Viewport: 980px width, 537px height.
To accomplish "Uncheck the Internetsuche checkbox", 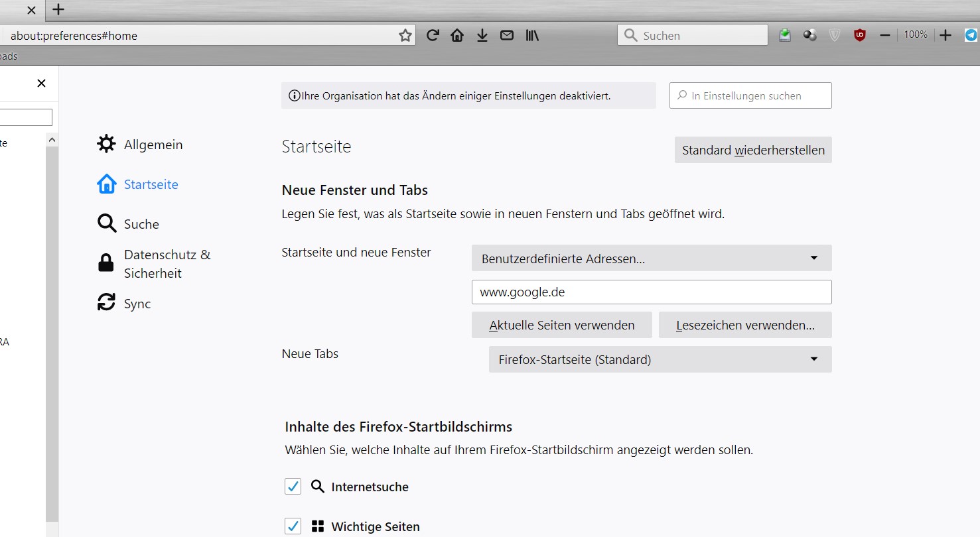I will pyautogui.click(x=293, y=487).
